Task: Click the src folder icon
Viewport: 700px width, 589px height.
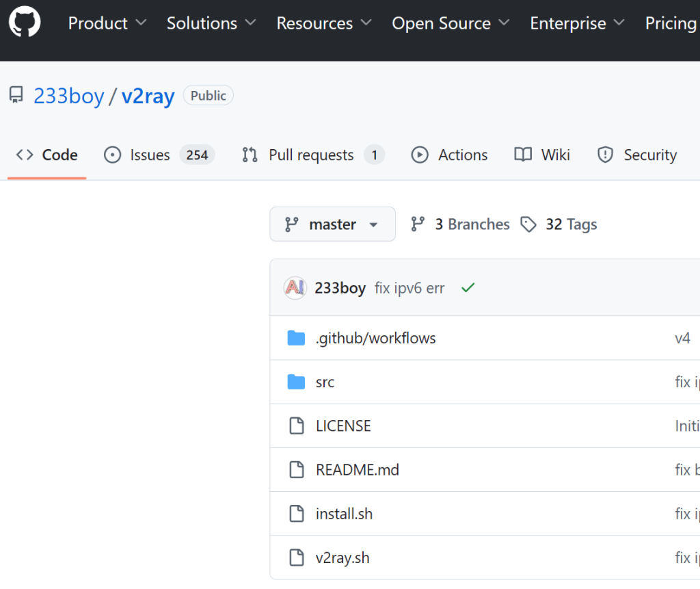Action: (296, 382)
